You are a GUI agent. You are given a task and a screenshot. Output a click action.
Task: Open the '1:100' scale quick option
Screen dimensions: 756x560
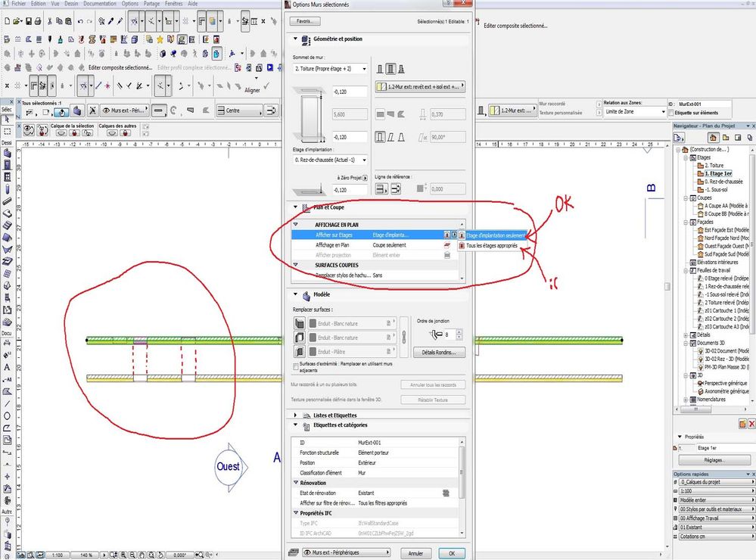[x=716, y=491]
